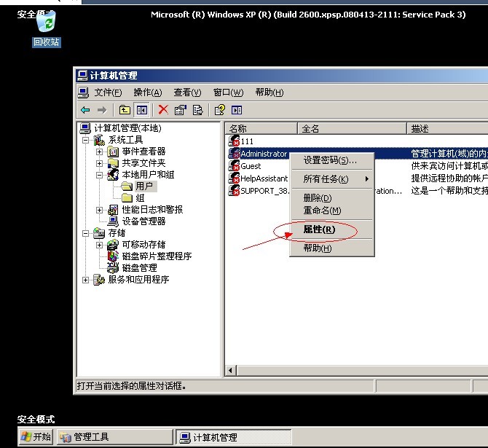This screenshot has height=448, width=488.
Task: Open the 查看(V) menu
Action: [187, 93]
